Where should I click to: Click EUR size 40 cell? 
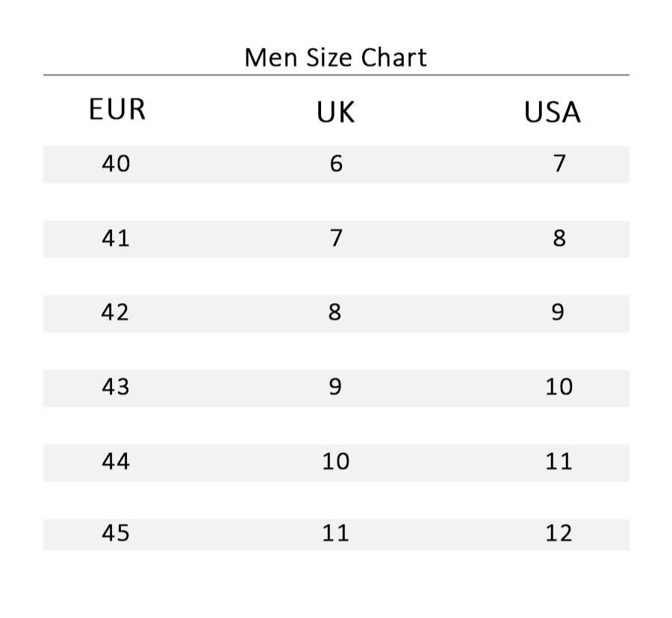(x=116, y=163)
